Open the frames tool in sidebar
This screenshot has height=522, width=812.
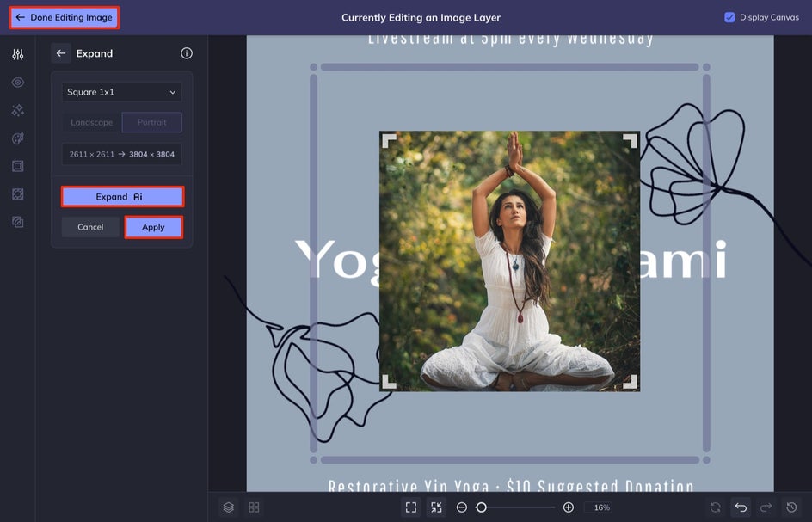tap(17, 166)
